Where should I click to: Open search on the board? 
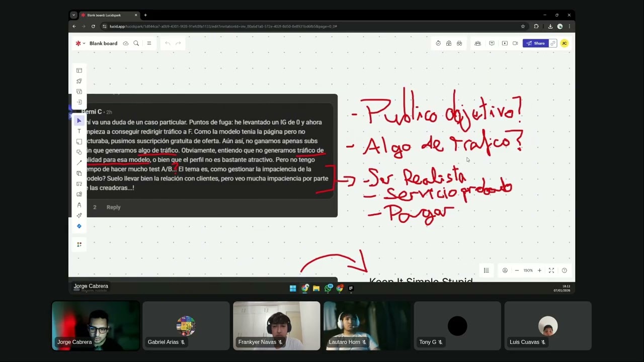coord(136,43)
